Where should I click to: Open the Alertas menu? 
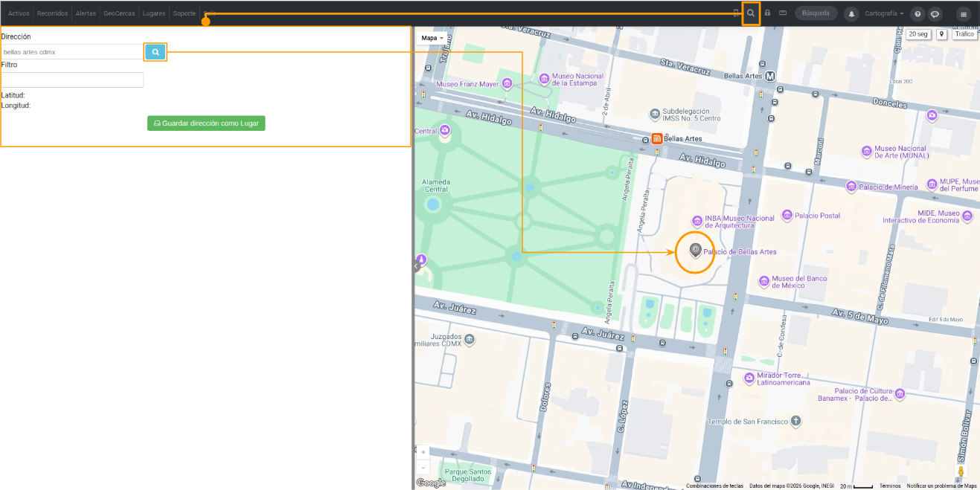86,13
